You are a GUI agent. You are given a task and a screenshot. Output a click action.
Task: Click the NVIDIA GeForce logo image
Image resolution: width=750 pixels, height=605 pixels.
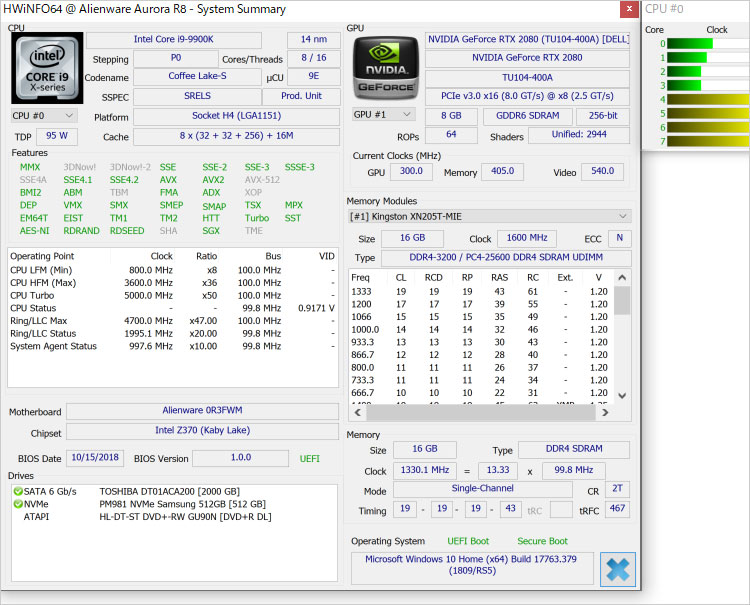[386, 68]
